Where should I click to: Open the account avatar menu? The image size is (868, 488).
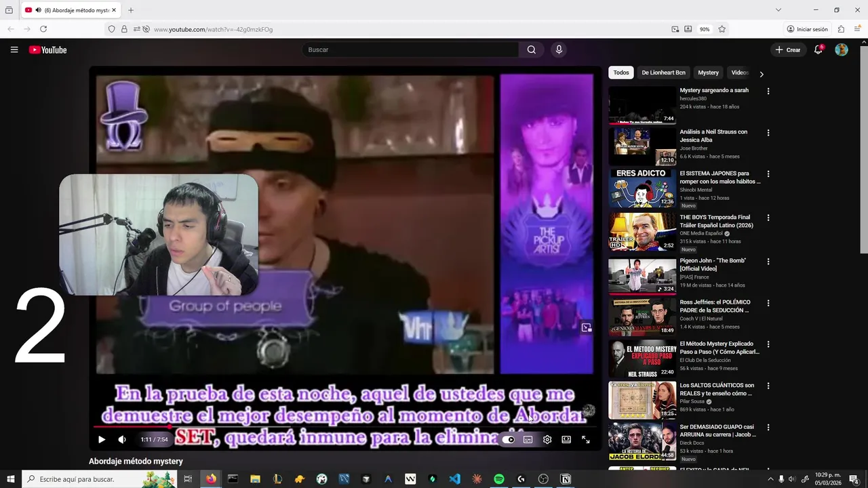point(842,49)
